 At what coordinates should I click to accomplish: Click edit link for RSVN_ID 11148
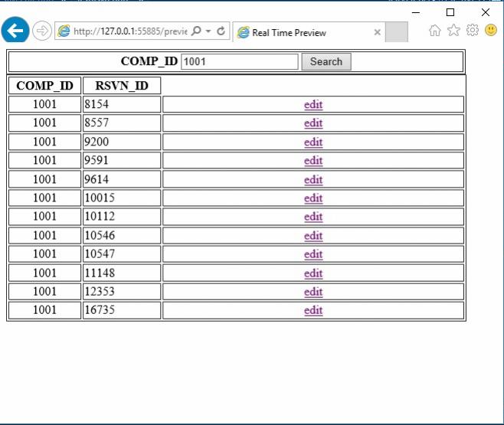pyautogui.click(x=313, y=273)
